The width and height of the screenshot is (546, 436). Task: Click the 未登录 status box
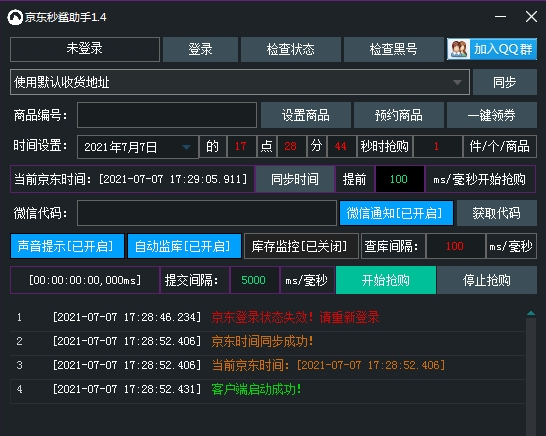[85, 49]
